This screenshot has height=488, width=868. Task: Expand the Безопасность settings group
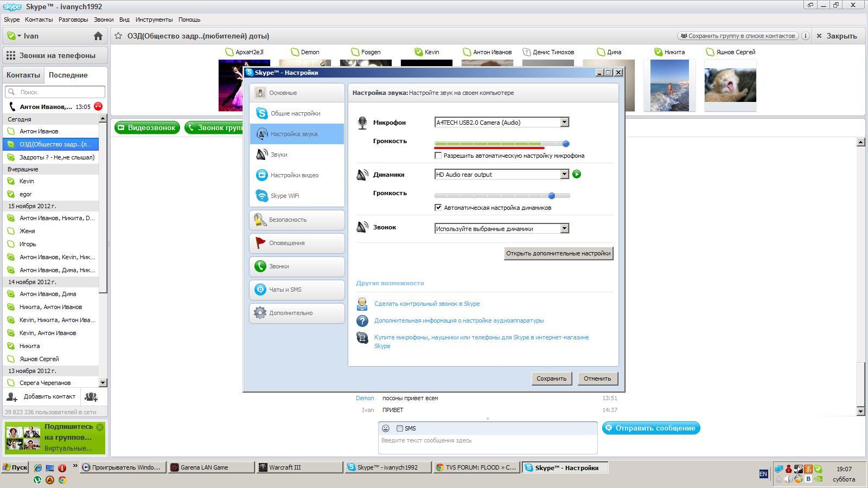[297, 220]
